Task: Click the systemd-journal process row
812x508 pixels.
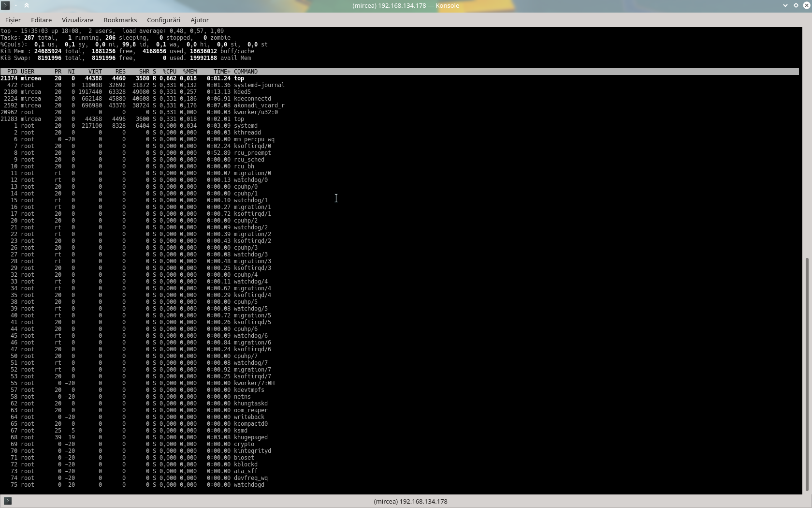Action: 259,85
